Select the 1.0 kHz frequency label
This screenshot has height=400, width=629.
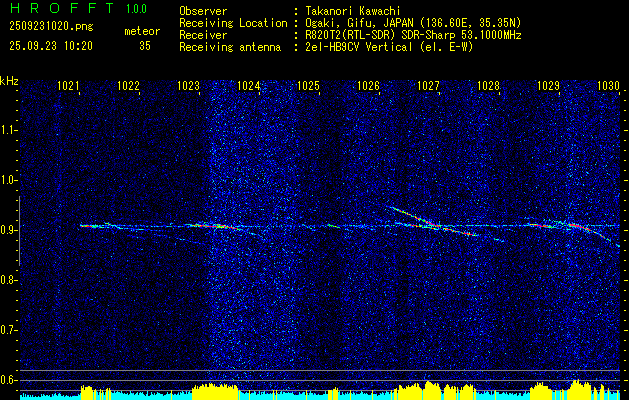[9, 180]
